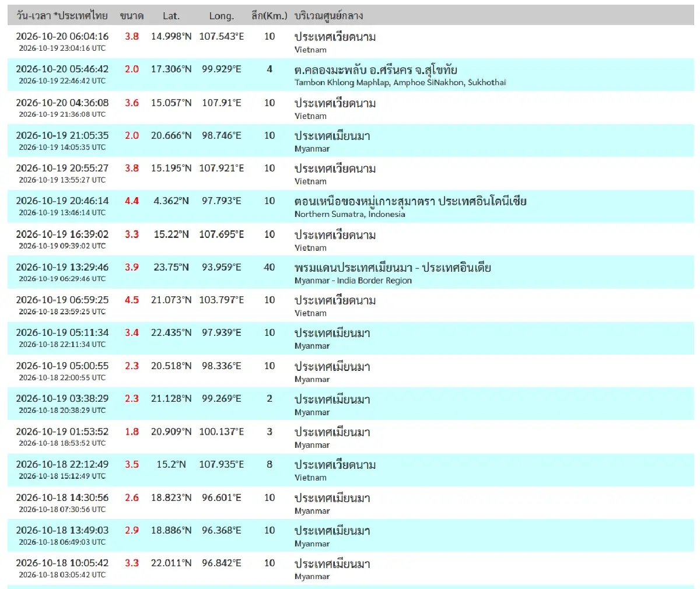Click latitude 18.886°N in the 13:49:03 row
This screenshot has width=700, height=589.
tap(171, 530)
